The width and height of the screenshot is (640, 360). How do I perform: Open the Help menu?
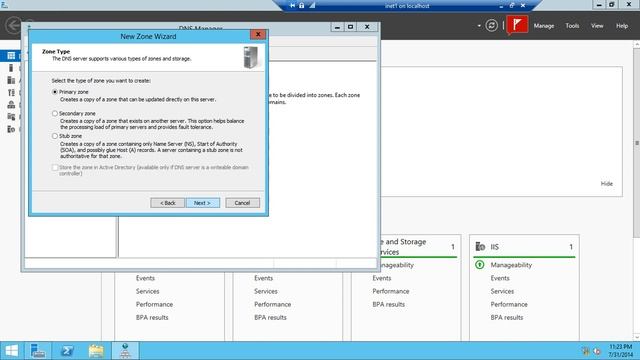(622, 26)
